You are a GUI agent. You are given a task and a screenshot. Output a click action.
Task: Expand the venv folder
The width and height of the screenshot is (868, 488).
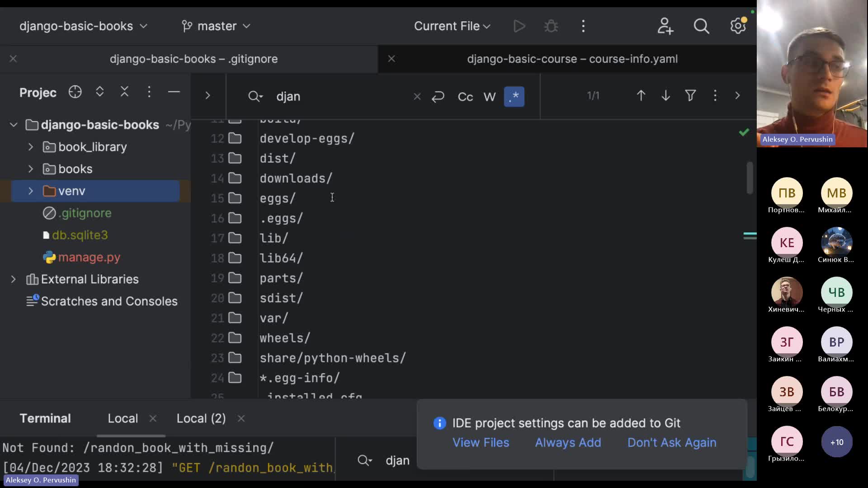click(31, 191)
